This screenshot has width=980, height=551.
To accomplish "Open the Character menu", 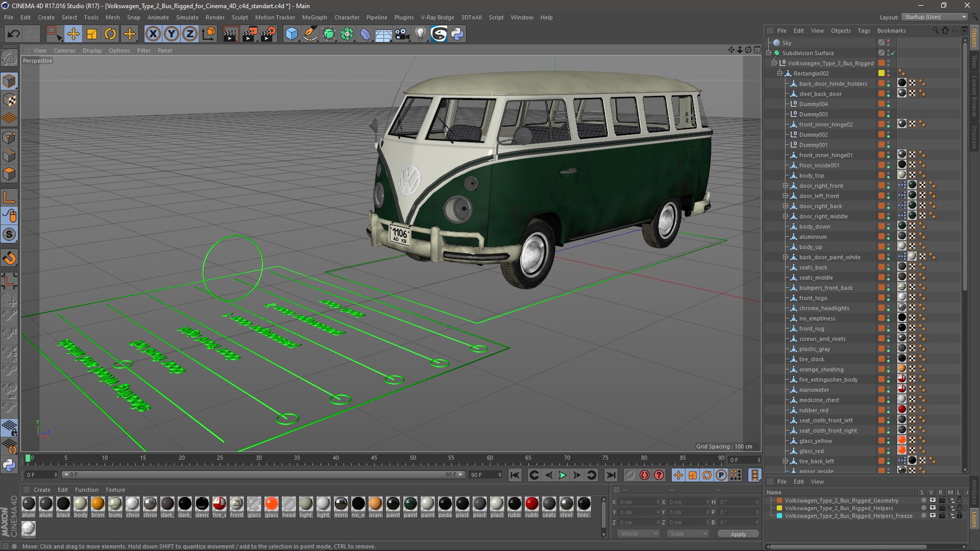I will tap(347, 17).
